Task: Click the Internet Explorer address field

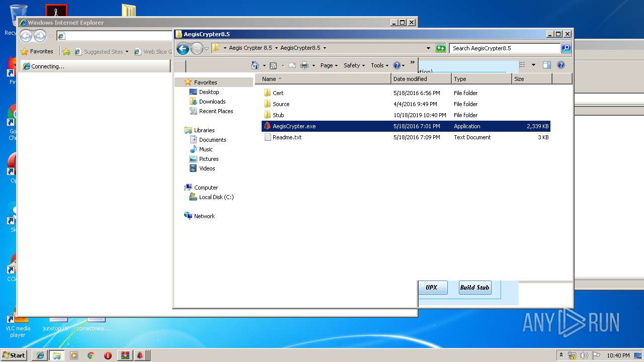Action: pyautogui.click(x=115, y=36)
